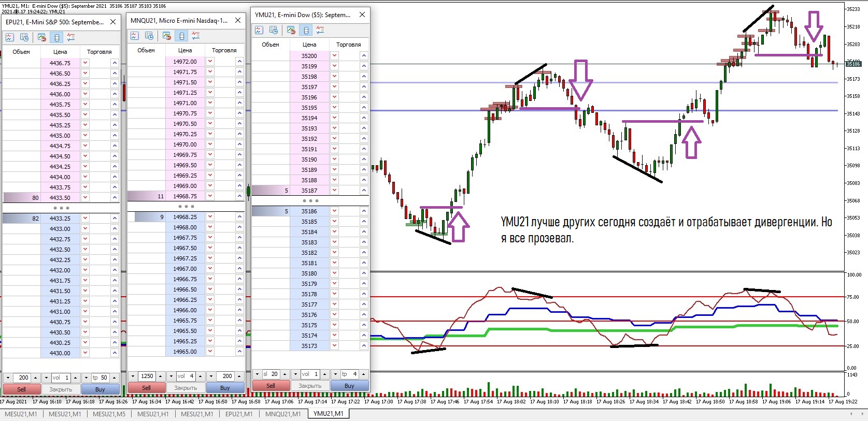Screen dimensions: 868x421
Task: Click the chart with red arrow icon in YMU21 window
Action: [291, 30]
